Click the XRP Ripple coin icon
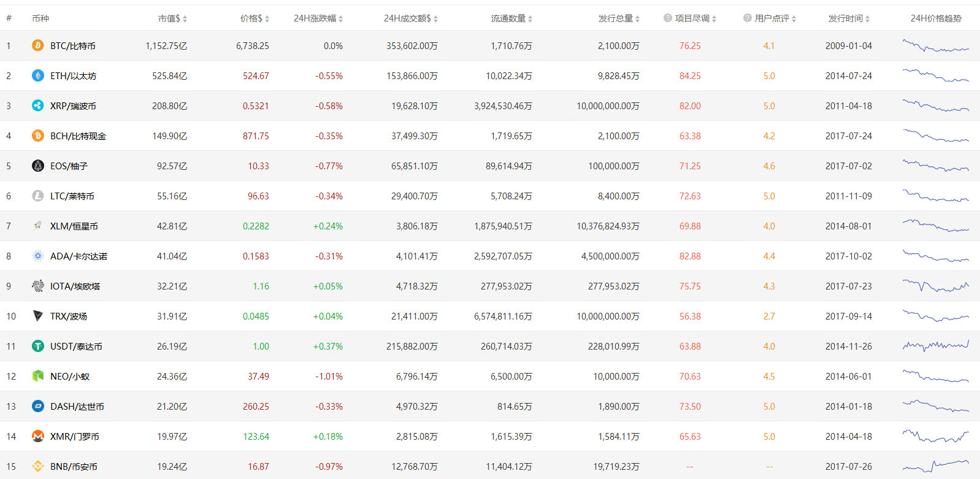This screenshot has height=479, width=980. (x=38, y=105)
